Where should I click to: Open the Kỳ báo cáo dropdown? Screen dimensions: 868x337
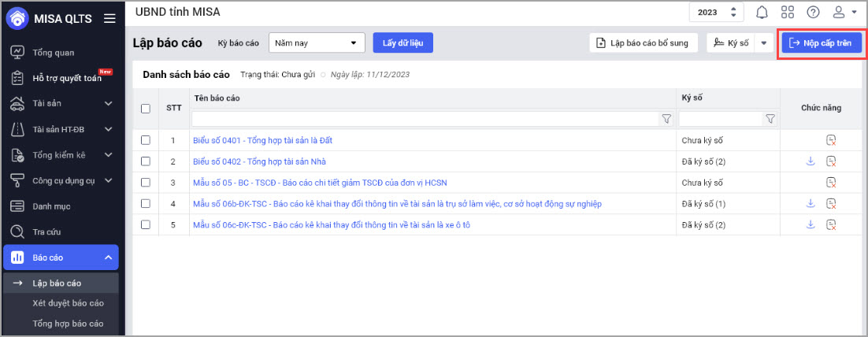[317, 43]
